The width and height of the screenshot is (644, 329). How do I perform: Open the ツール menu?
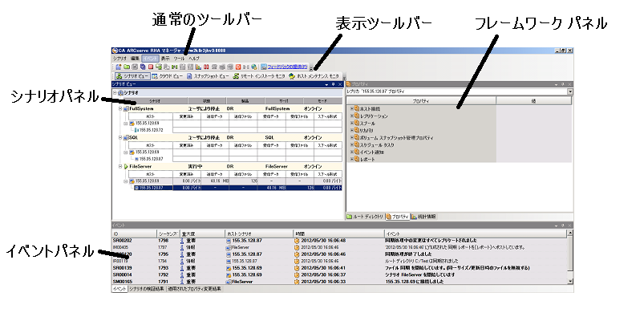(x=178, y=59)
